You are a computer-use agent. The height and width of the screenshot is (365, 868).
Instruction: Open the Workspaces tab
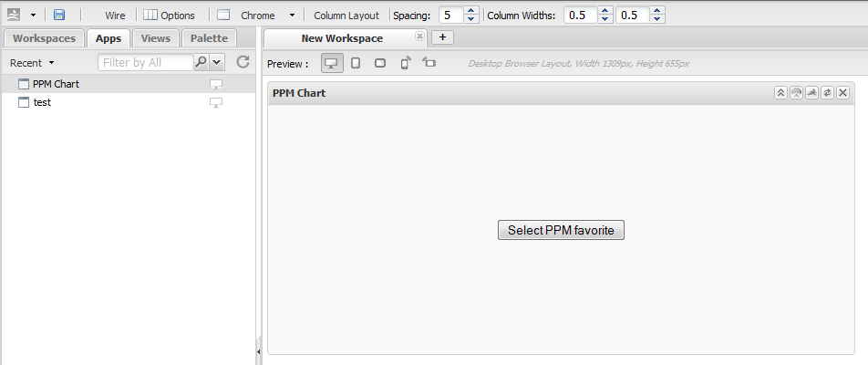tap(45, 38)
